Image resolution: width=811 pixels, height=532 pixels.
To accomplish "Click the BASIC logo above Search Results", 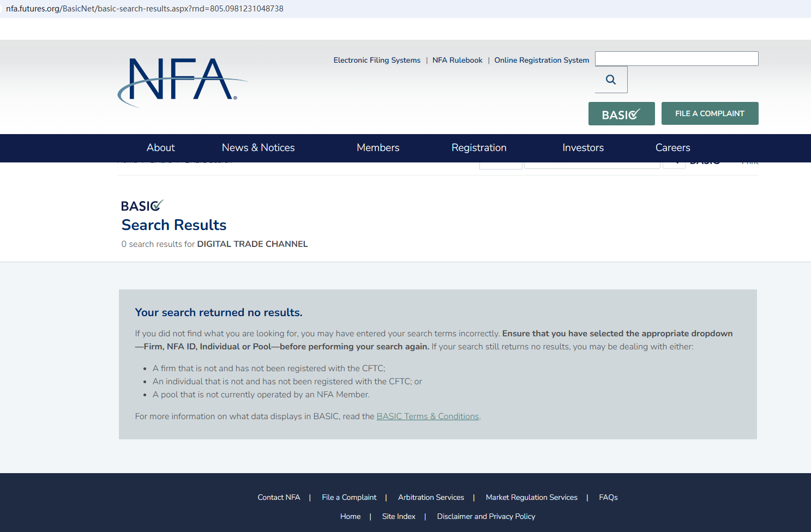I will [142, 205].
